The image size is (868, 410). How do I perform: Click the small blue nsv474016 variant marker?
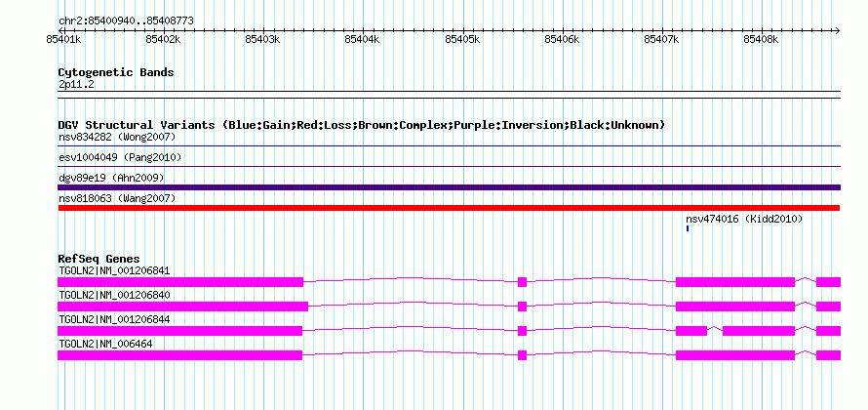(x=688, y=228)
